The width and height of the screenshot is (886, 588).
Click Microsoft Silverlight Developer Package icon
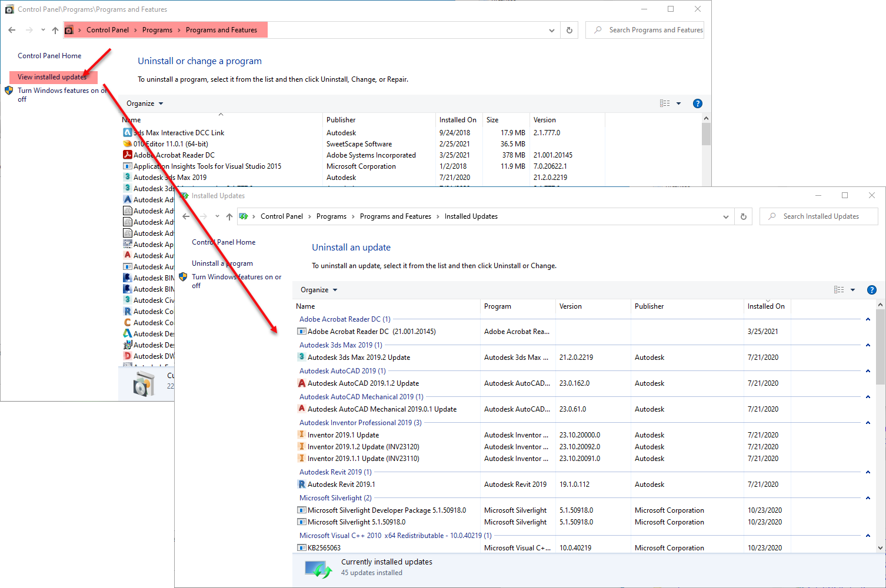tap(302, 510)
